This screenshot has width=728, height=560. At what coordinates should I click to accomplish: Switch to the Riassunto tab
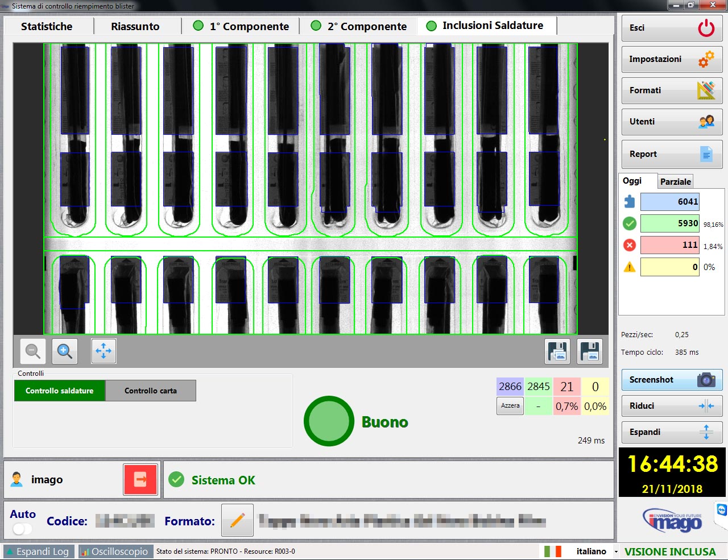[135, 26]
